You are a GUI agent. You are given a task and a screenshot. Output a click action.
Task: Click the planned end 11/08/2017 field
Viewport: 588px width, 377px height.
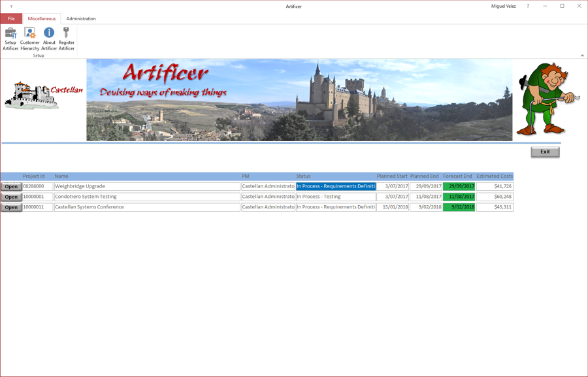click(425, 197)
